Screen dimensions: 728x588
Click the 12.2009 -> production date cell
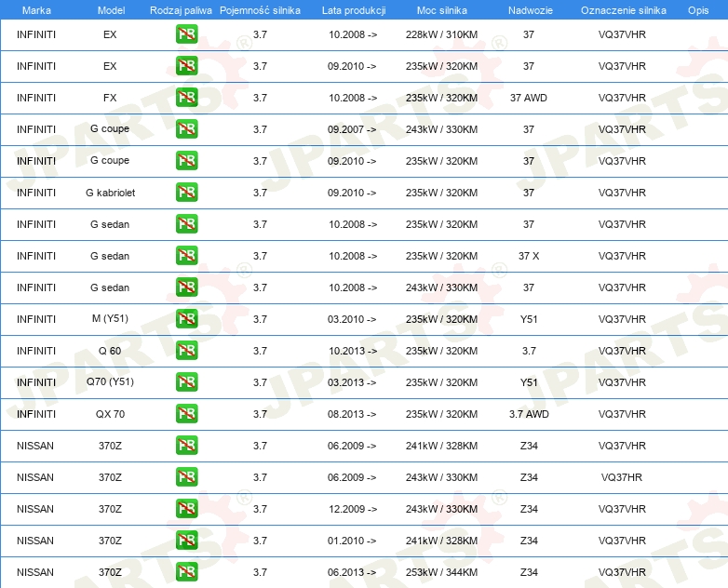pos(353,509)
